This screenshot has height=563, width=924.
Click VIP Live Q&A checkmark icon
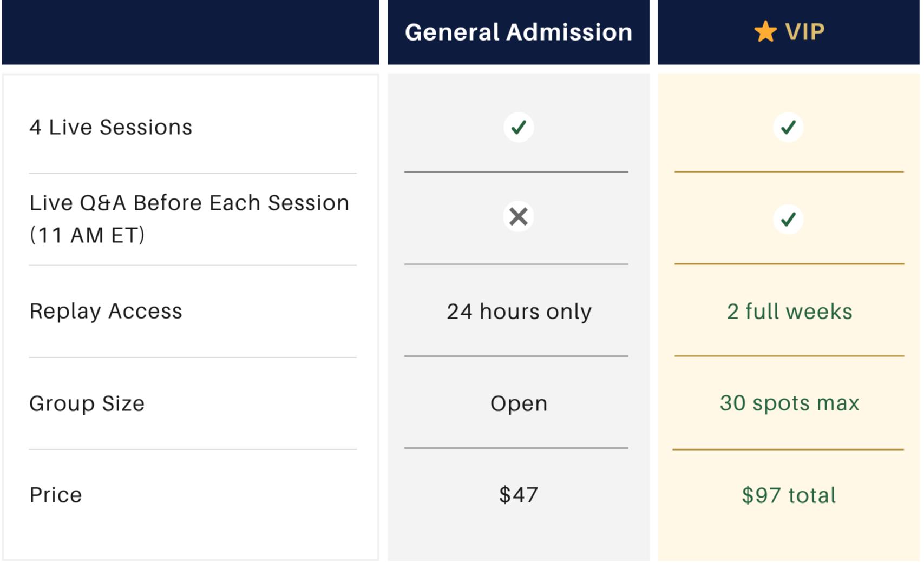pyautogui.click(x=788, y=219)
